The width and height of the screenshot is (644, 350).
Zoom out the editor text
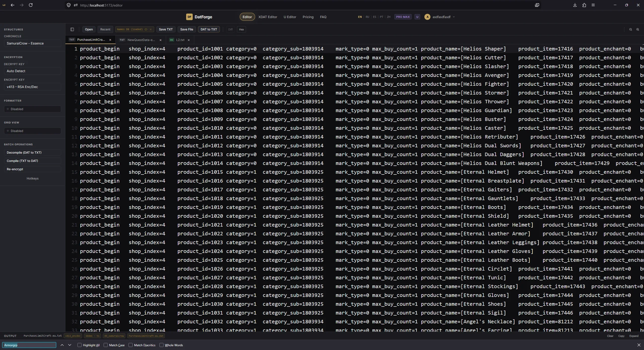click(631, 29)
